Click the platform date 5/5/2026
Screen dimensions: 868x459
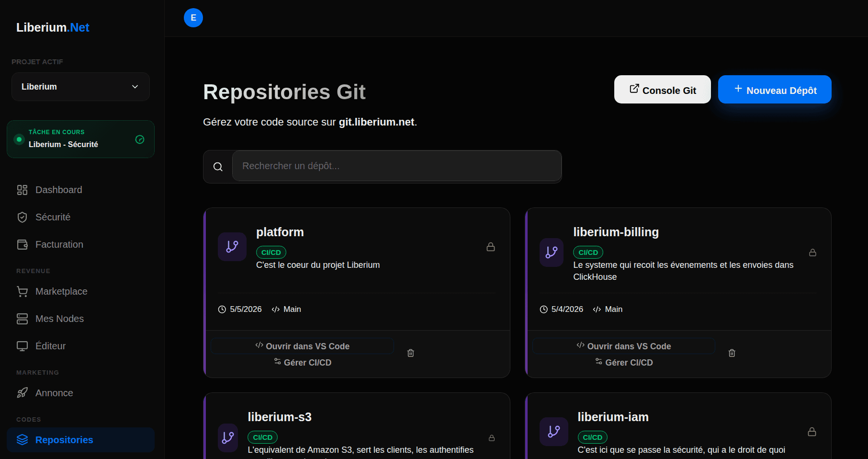246,310
